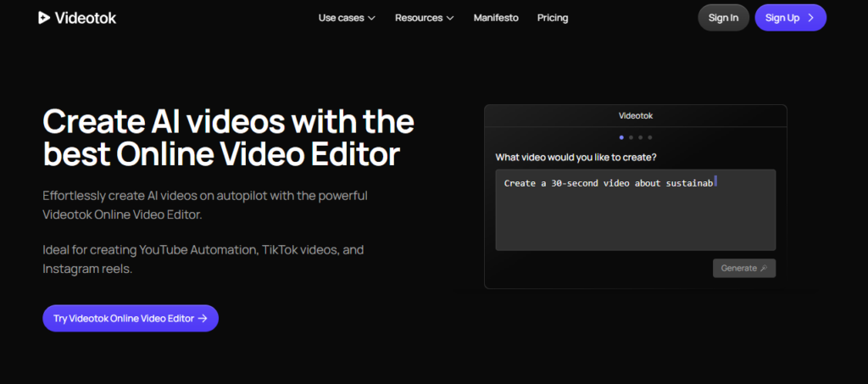Image resolution: width=868 pixels, height=384 pixels.
Task: Click Try Videotok Online Video Editor button
Action: coord(131,318)
